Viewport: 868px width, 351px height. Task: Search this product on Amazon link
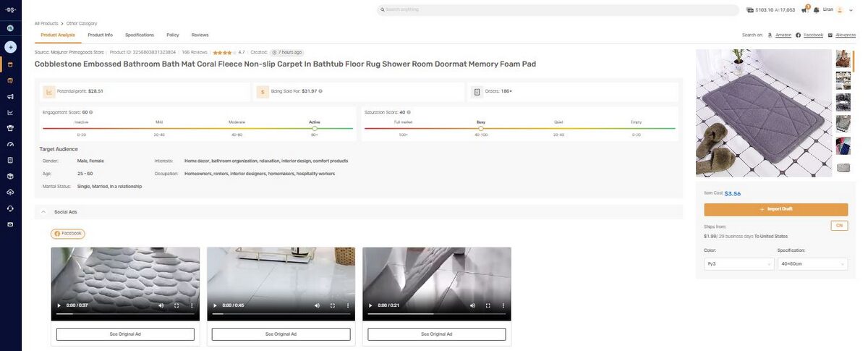click(x=783, y=35)
